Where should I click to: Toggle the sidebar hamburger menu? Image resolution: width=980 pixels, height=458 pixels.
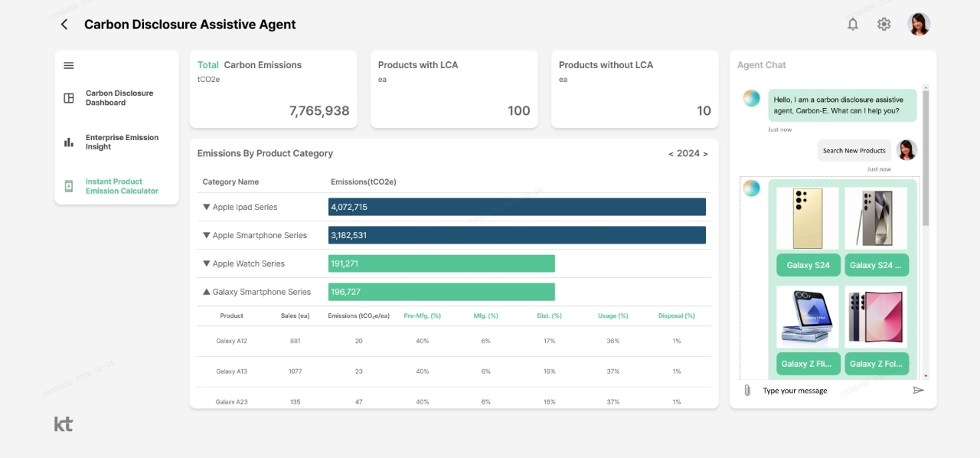coord(69,66)
